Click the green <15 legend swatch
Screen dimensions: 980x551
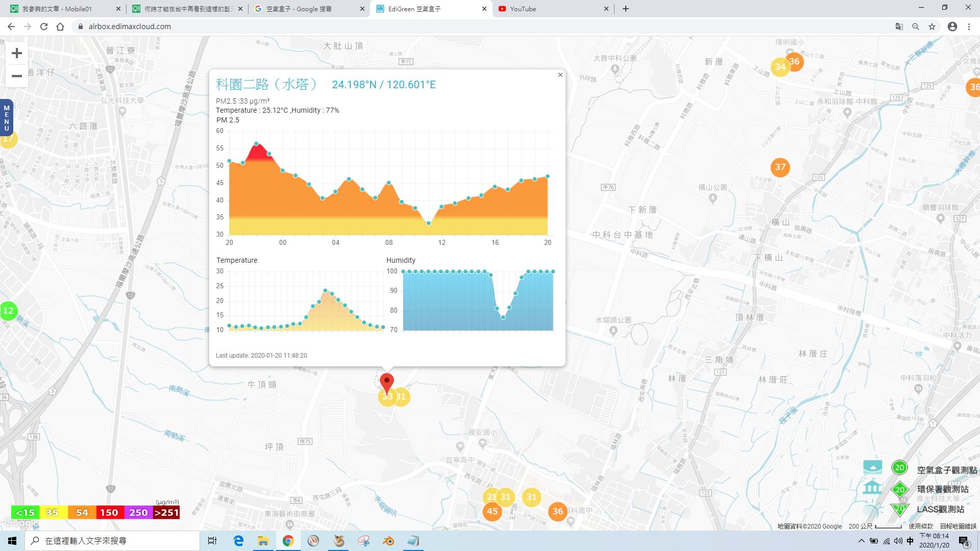pos(25,512)
